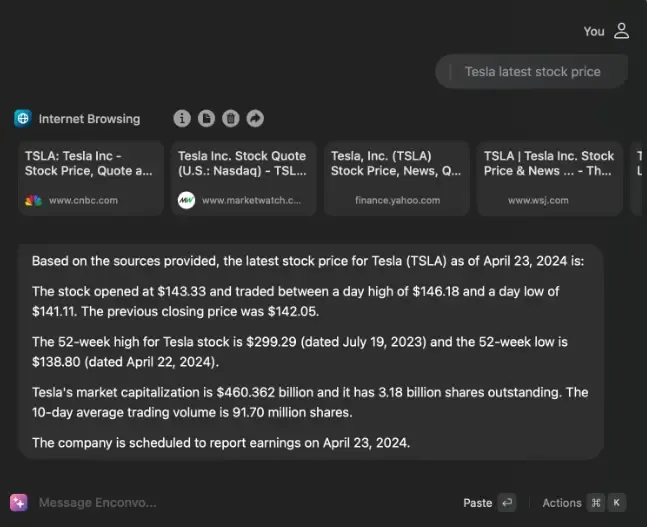The image size is (647, 527).
Task: Click the info icon next to Internet Browsing
Action: click(x=182, y=119)
